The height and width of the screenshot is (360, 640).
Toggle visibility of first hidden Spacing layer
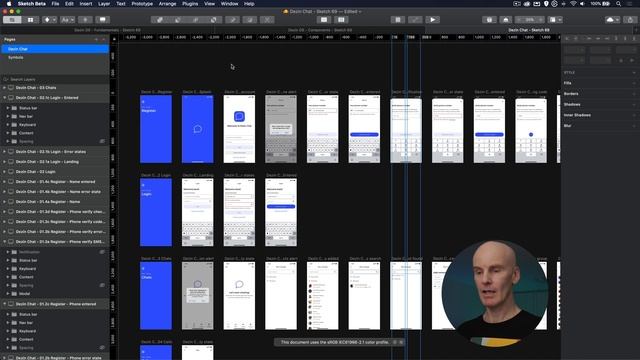[102, 141]
